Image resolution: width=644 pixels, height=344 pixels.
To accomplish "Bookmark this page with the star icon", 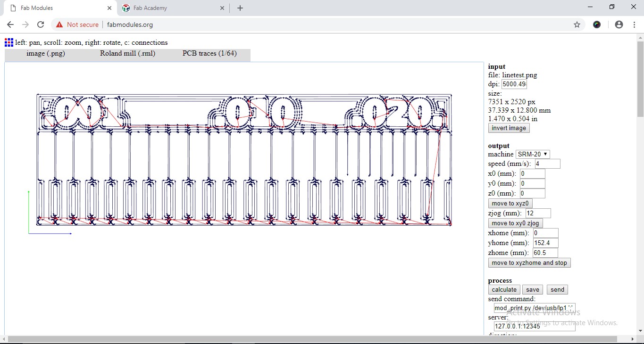I will tap(577, 25).
